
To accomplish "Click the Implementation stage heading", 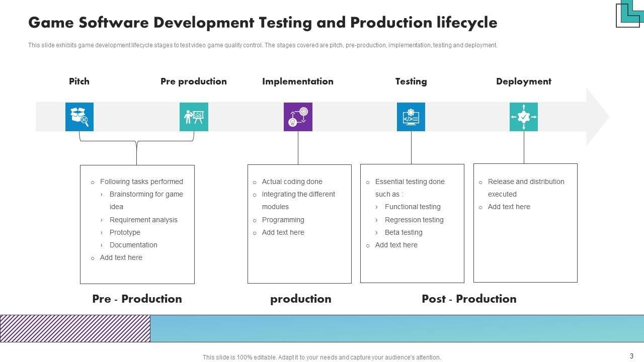I will (x=298, y=81).
